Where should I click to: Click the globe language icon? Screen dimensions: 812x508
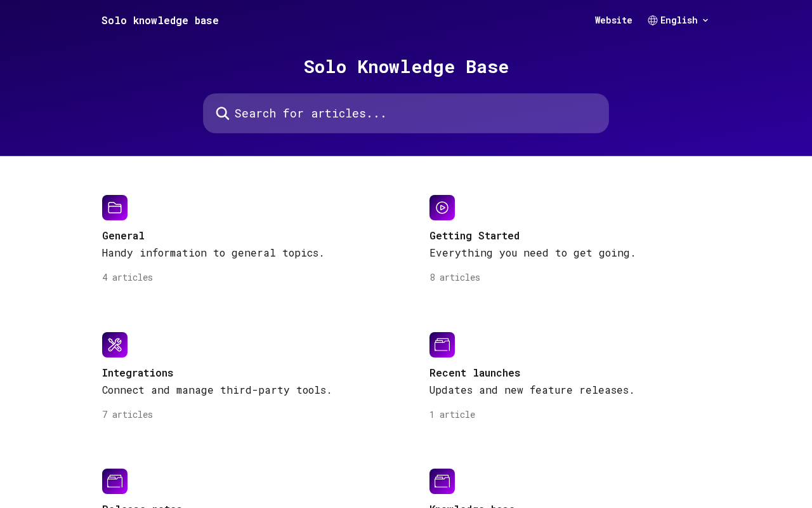653,20
